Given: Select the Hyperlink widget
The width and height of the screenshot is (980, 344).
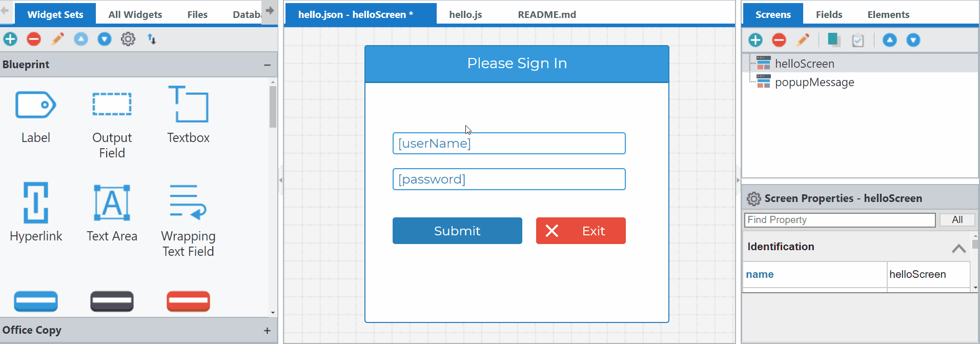Looking at the screenshot, I should [36, 212].
